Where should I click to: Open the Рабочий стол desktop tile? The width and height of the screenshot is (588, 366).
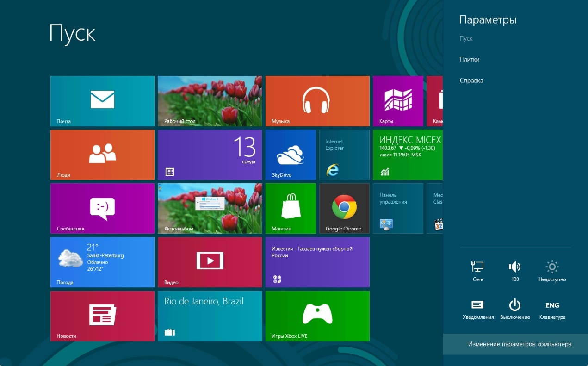tap(210, 101)
